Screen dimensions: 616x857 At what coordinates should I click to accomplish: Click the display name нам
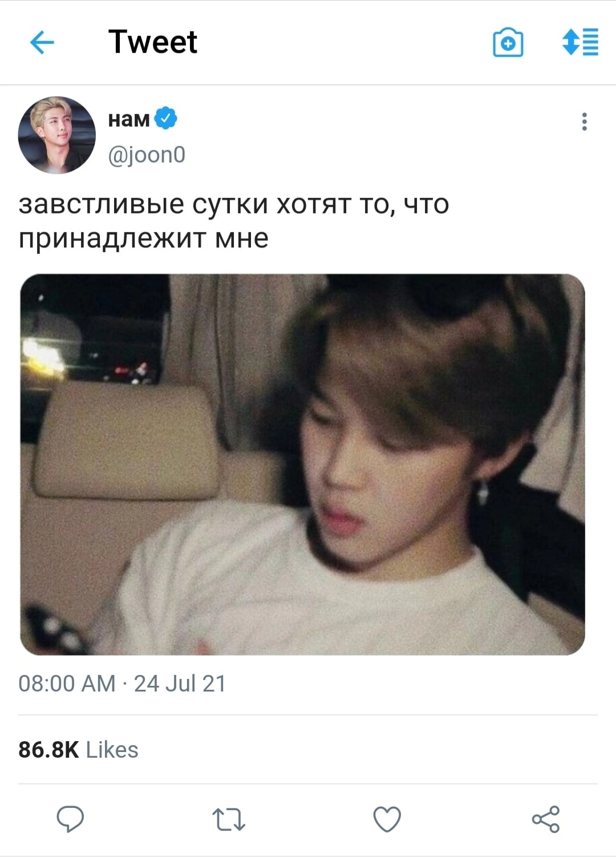coord(129,119)
